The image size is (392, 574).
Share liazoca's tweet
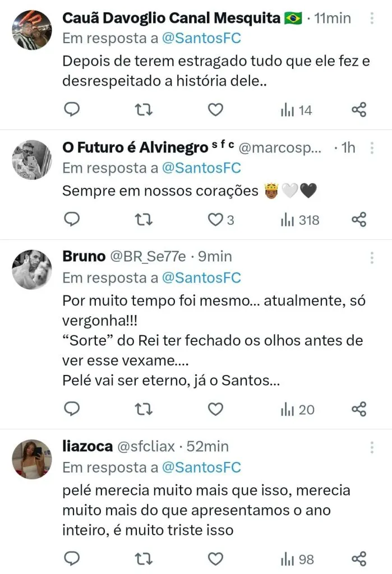(x=359, y=559)
